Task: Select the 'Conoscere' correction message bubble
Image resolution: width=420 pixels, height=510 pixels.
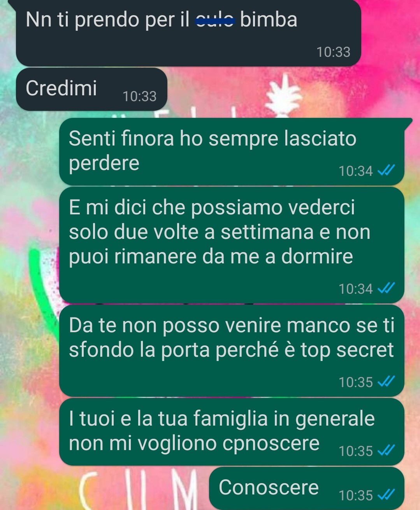Action: point(307,489)
